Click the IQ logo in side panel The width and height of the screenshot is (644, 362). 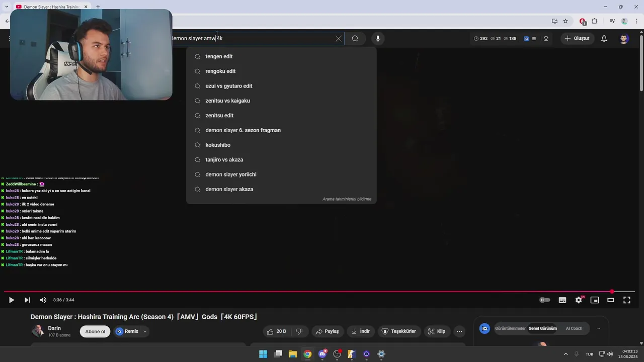tap(485, 328)
